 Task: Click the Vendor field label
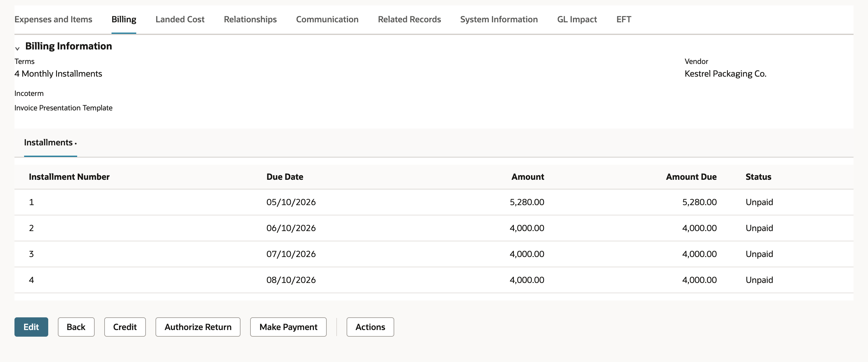[x=696, y=62]
